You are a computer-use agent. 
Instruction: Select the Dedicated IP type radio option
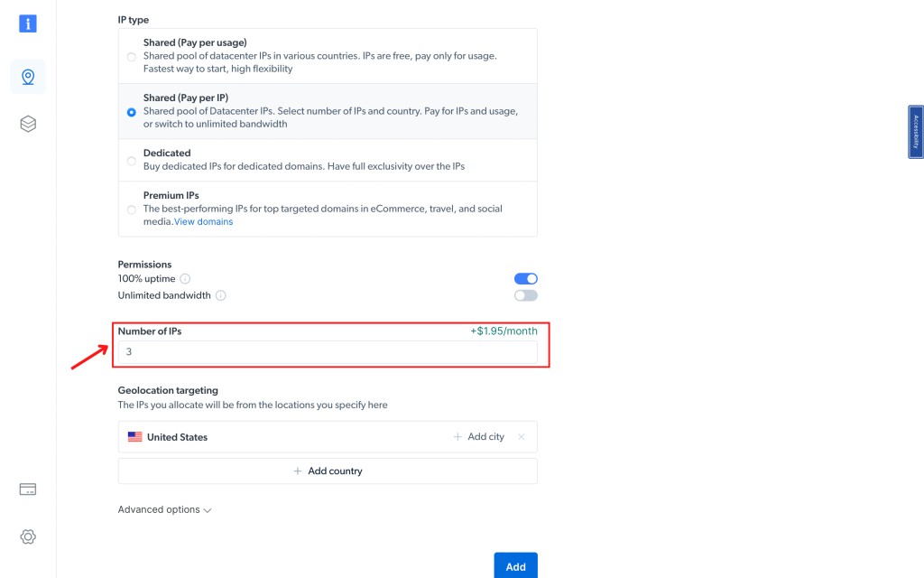coord(132,161)
